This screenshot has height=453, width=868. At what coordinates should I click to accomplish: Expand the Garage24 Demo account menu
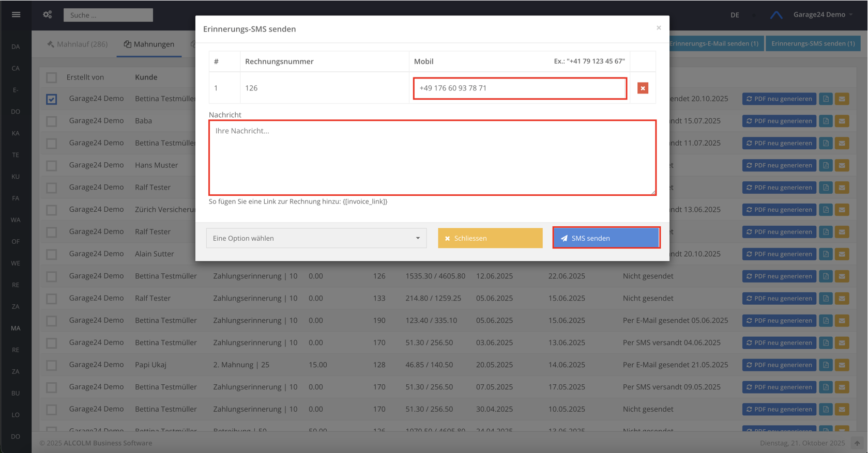pyautogui.click(x=823, y=14)
